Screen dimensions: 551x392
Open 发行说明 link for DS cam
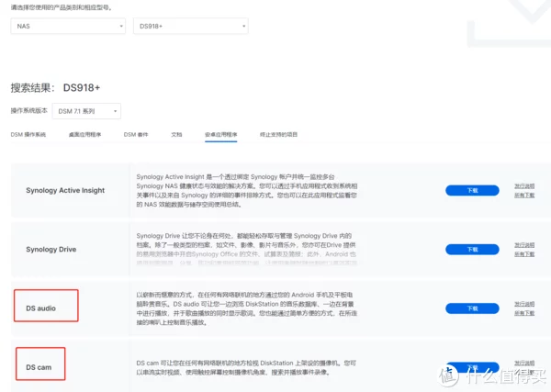[524, 364]
